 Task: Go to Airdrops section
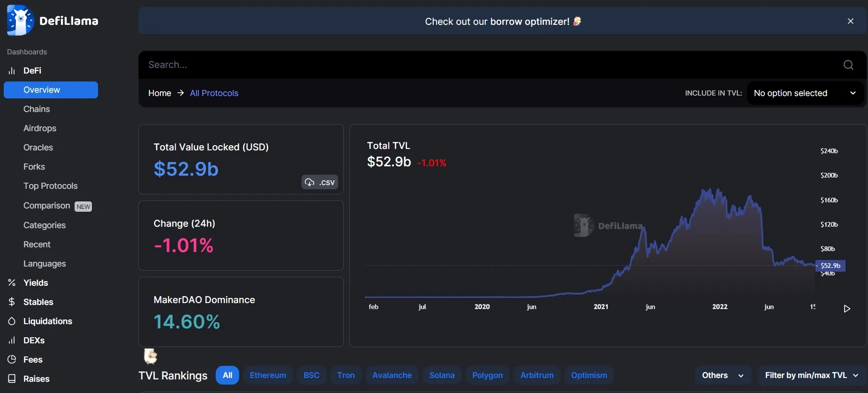pos(40,128)
